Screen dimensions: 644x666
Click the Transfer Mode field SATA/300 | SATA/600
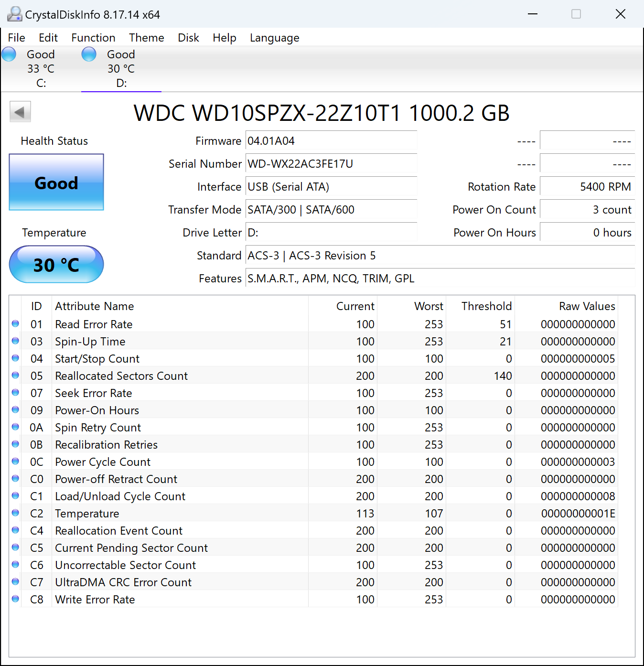[x=331, y=210]
